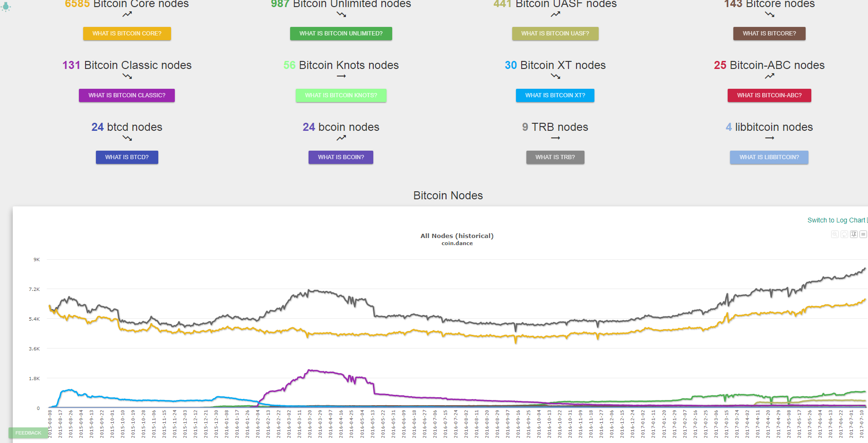Open the What Is Libbitcoin button
The width and height of the screenshot is (868, 443).
pos(769,157)
